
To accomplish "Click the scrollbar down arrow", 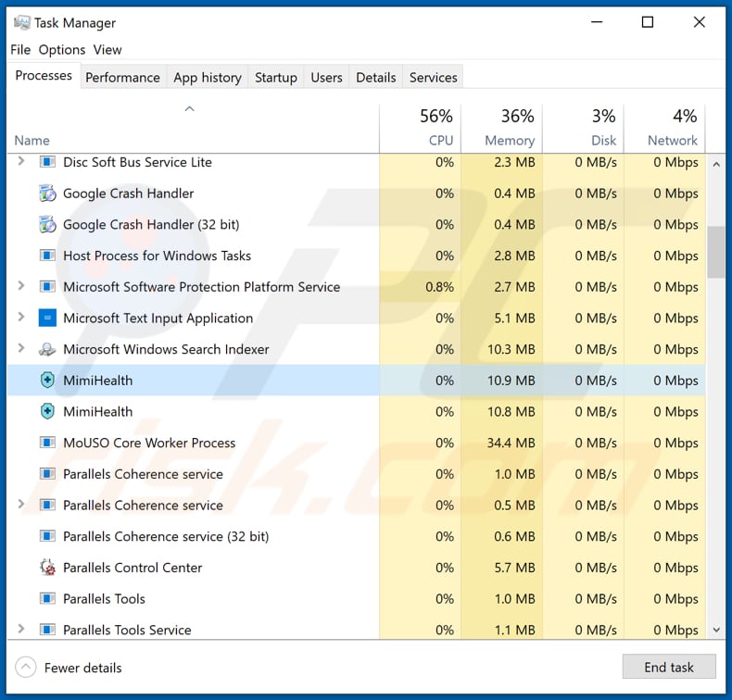I will tap(716, 630).
